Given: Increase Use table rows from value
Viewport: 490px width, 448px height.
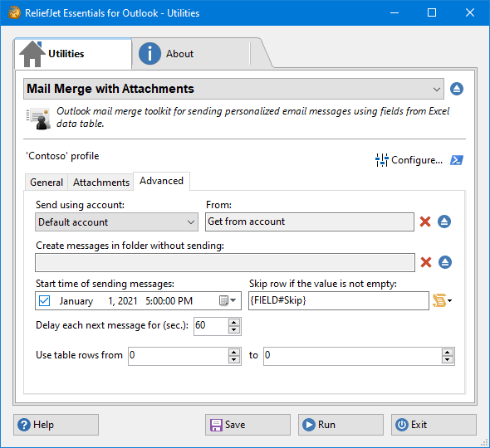Looking at the screenshot, I should pos(233,352).
